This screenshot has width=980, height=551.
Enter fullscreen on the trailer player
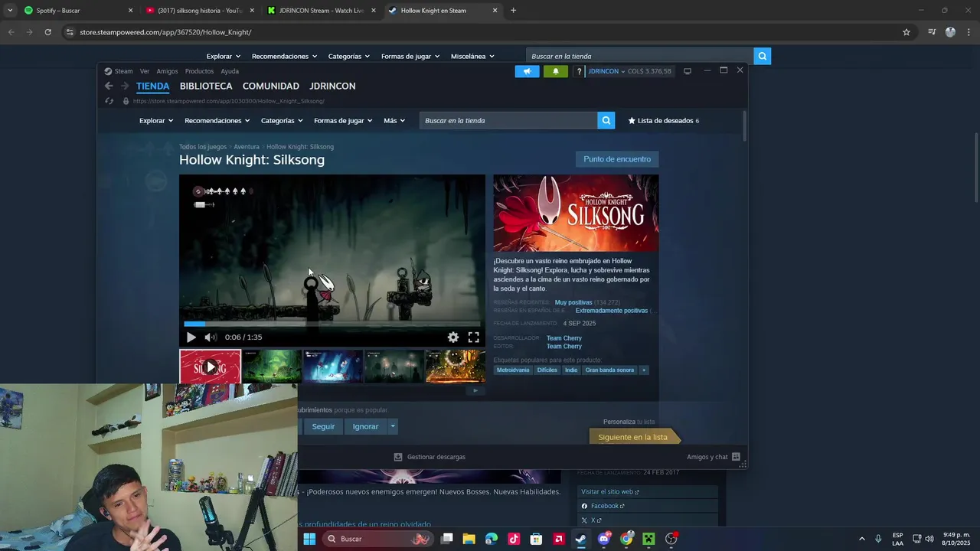click(473, 337)
